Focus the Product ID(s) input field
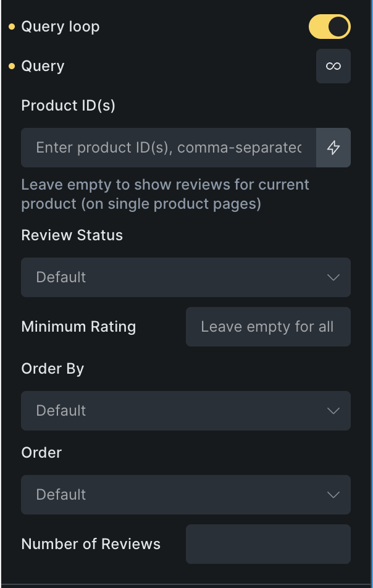373x588 pixels. [169, 148]
